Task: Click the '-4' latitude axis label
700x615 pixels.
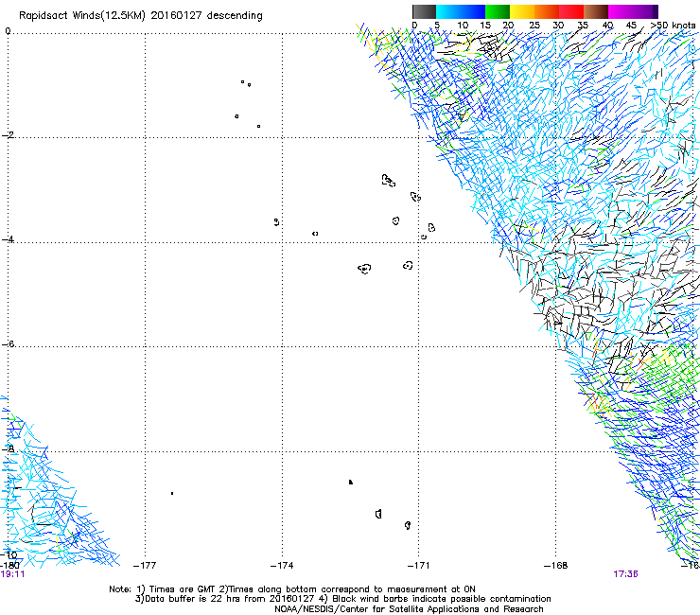Action: 8,239
